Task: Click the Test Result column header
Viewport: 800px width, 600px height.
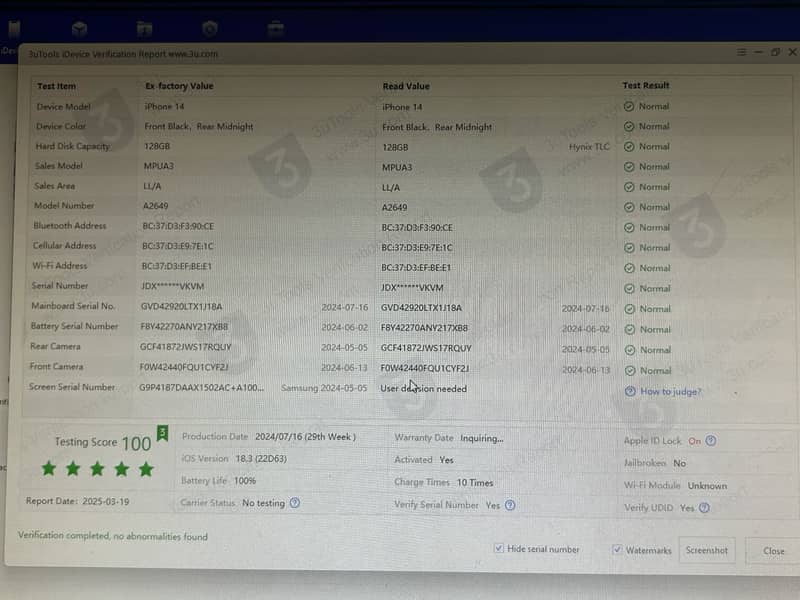Action: point(645,85)
